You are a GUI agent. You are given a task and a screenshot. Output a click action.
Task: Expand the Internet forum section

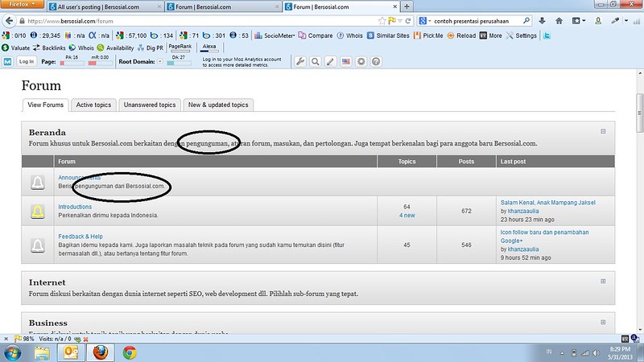[603, 281]
